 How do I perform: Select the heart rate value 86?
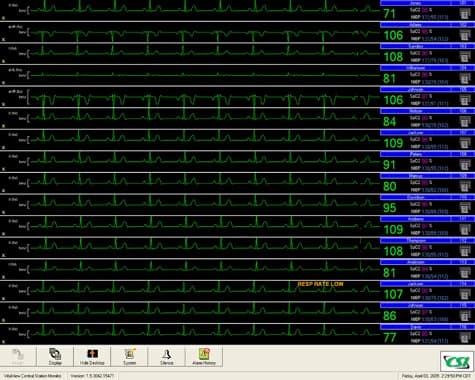[x=390, y=316]
